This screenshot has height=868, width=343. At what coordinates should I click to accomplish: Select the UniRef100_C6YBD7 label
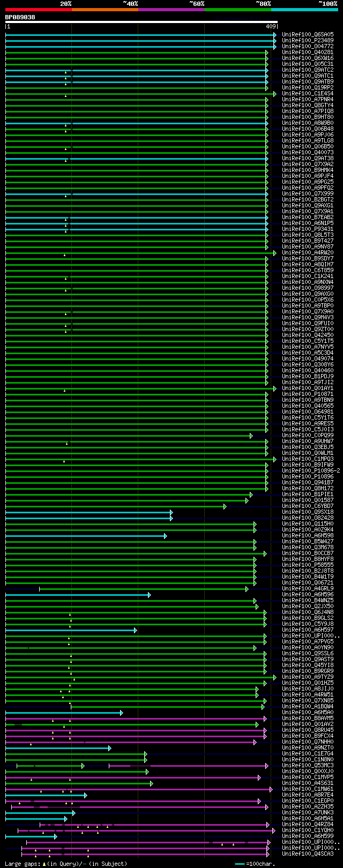click(x=308, y=506)
